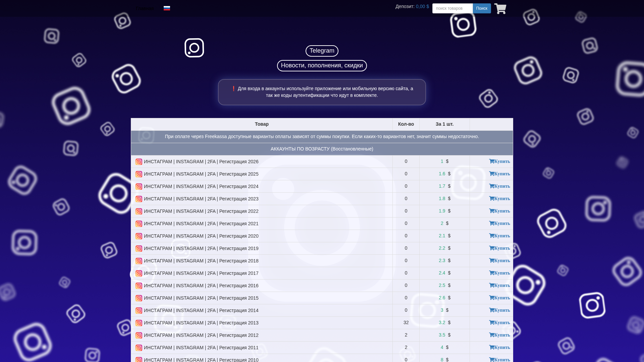The height and width of the screenshot is (362, 644).
Task: Click Instagram icon beside Регистрация 2022
Action: pyautogui.click(x=139, y=212)
